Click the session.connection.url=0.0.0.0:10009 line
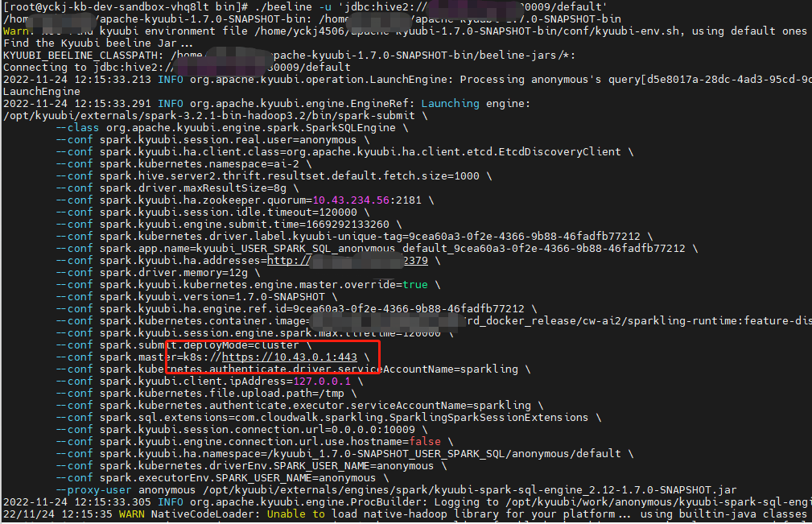Screen dimensions: 812x524 click(242, 430)
